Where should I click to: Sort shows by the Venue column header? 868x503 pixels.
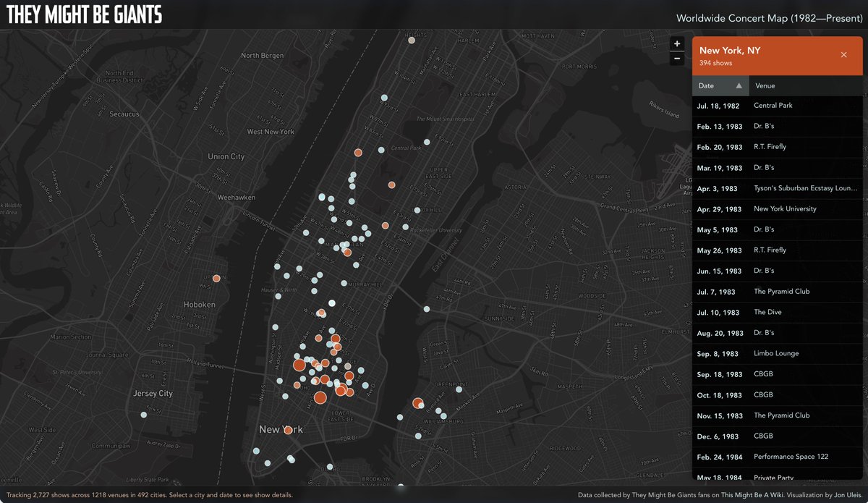806,85
